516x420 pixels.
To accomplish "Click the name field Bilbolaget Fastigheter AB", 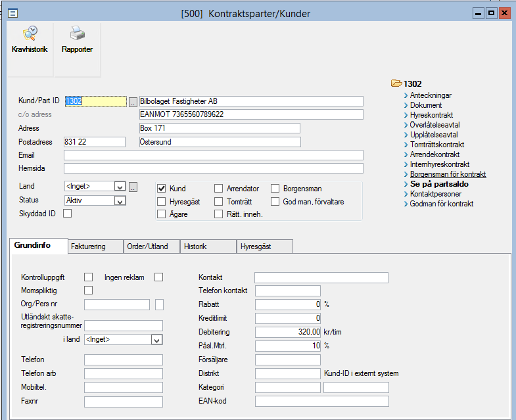I will (251, 101).
